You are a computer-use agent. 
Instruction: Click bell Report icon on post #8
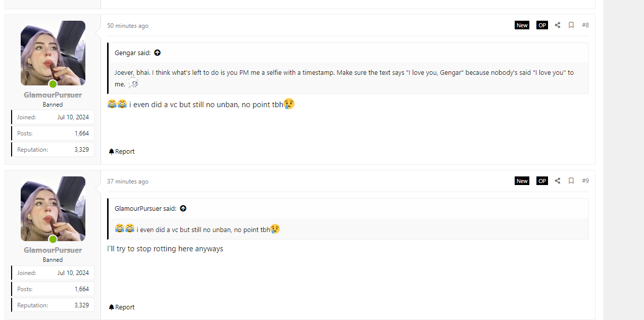tap(112, 152)
